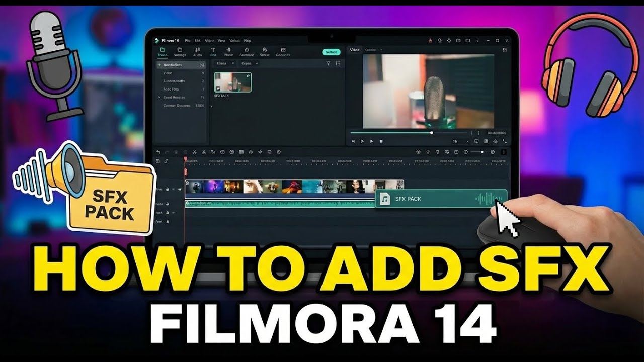Expand the sidebar folder with triangle arrow
644x362 pixels.
point(159,97)
